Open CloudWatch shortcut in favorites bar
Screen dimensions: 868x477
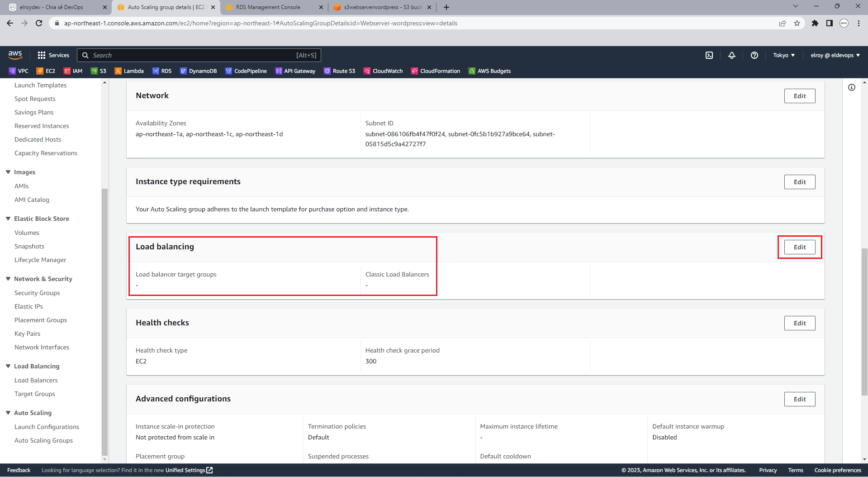click(383, 71)
